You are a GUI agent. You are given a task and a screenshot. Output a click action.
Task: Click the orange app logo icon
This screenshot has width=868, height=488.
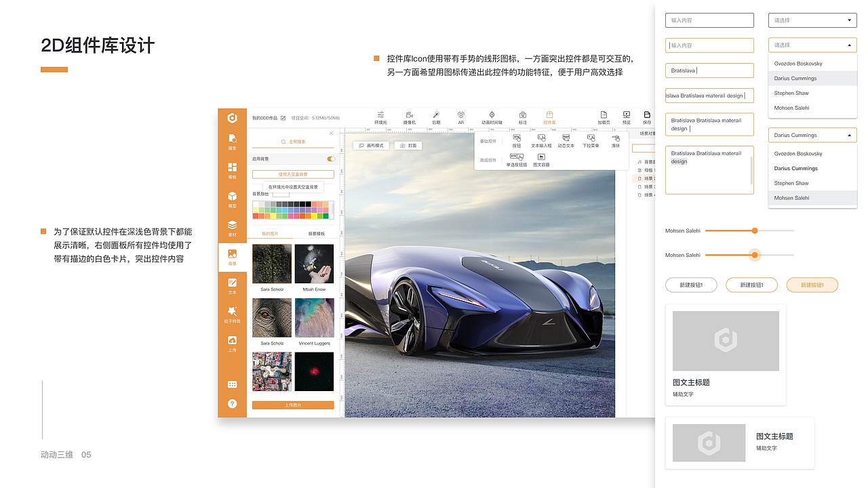coord(232,118)
